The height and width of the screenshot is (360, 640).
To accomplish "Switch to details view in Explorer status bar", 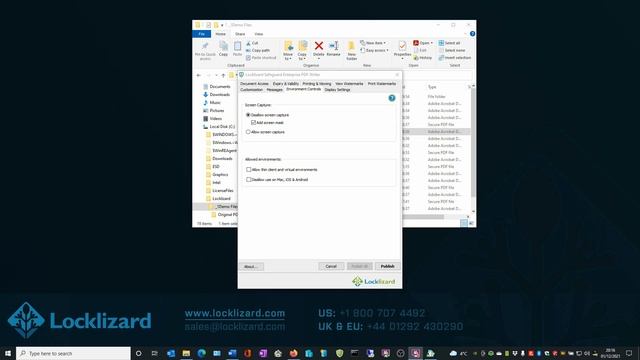I will pyautogui.click(x=464, y=223).
